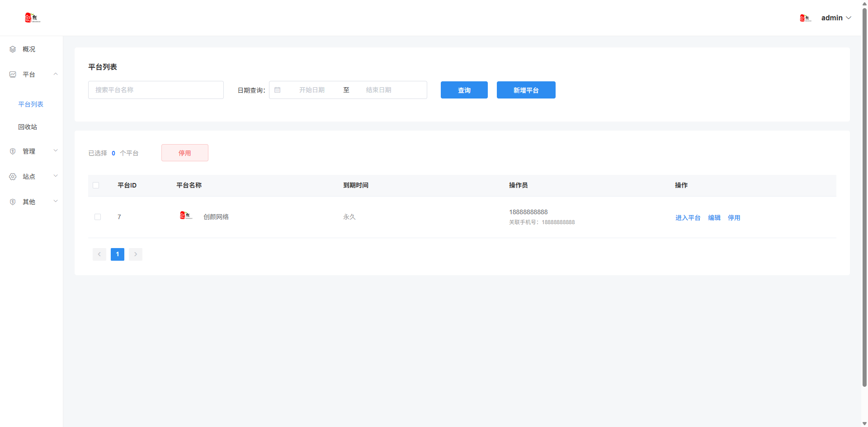Open the admin user dropdown arrow

click(x=849, y=18)
